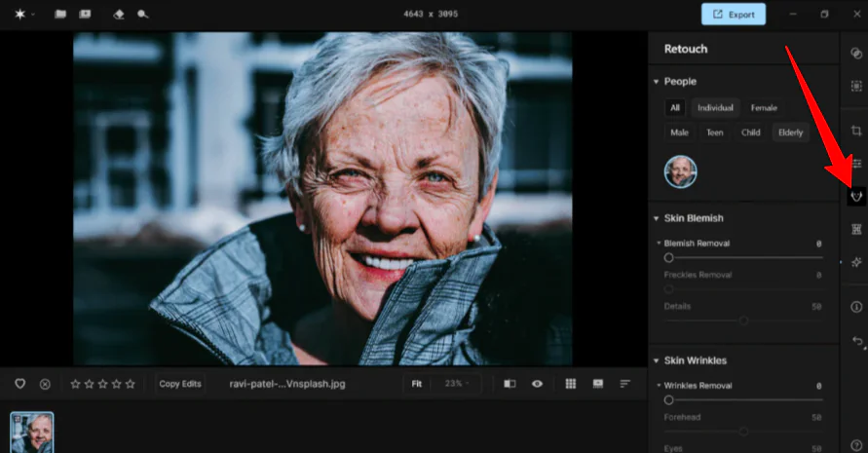Click the Blemish Removal slider handle
The image size is (868, 453).
pyautogui.click(x=668, y=258)
